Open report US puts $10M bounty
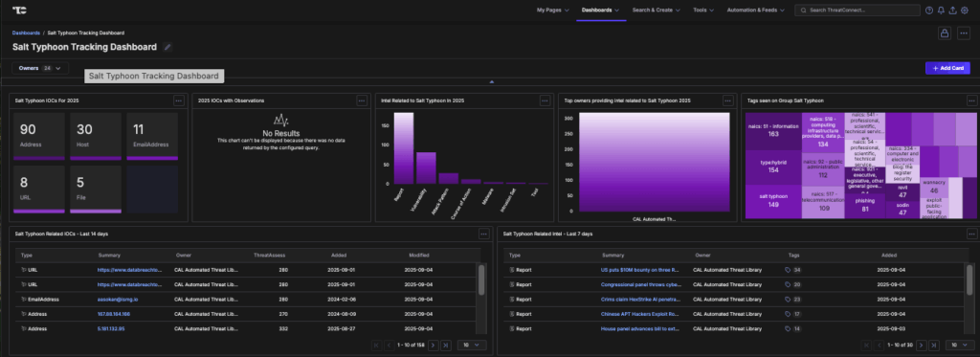 coord(639,270)
